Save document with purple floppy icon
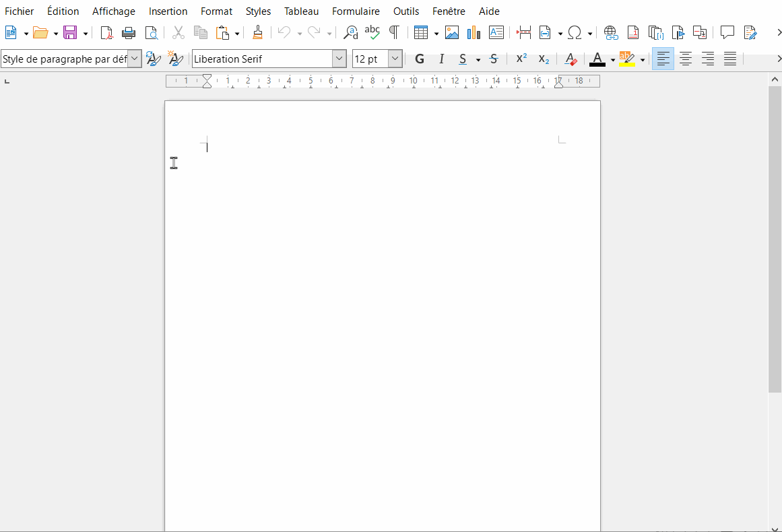The image size is (782, 532). 70,33
